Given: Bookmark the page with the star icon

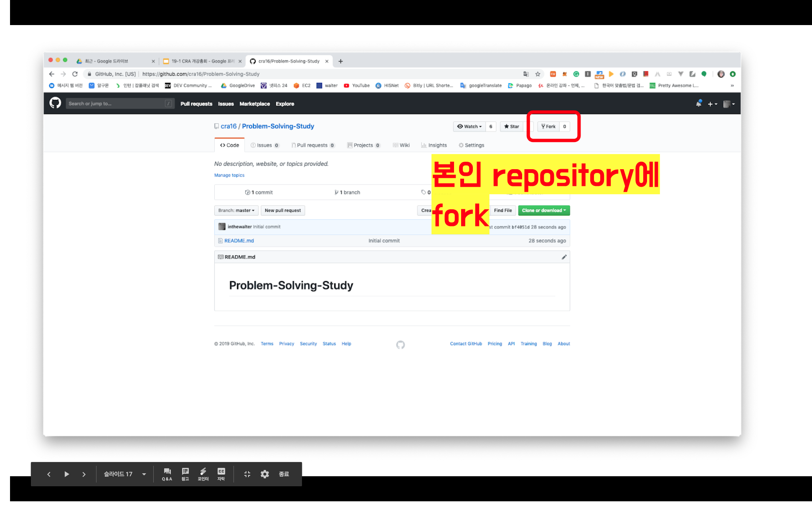Looking at the screenshot, I should point(538,74).
